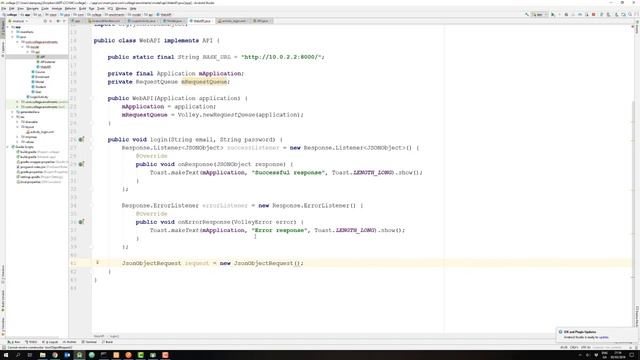Click the Search Everywhere magnifier icon
The height and width of the screenshot is (360, 640).
630,14
